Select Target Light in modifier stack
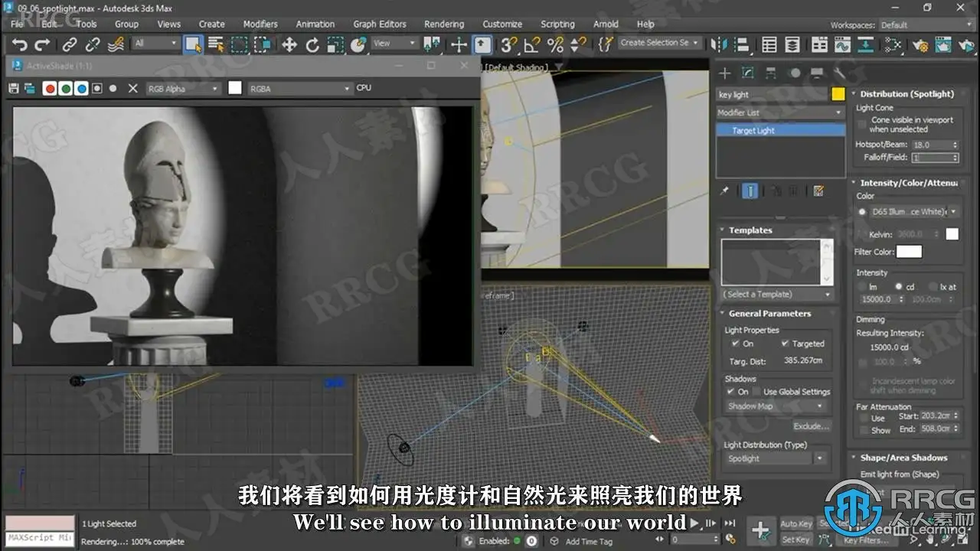Image resolution: width=980 pixels, height=551 pixels. (779, 131)
